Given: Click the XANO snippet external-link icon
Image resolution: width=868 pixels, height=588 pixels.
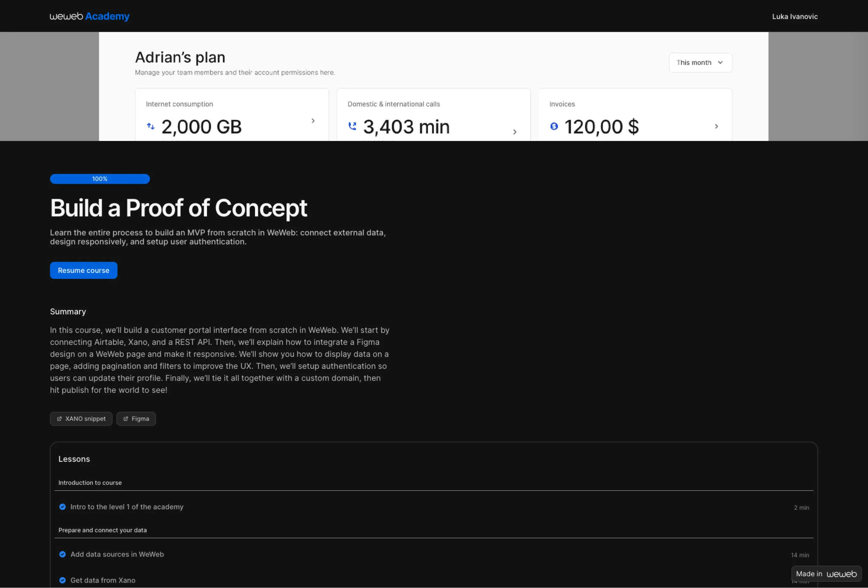Looking at the screenshot, I should [x=59, y=419].
